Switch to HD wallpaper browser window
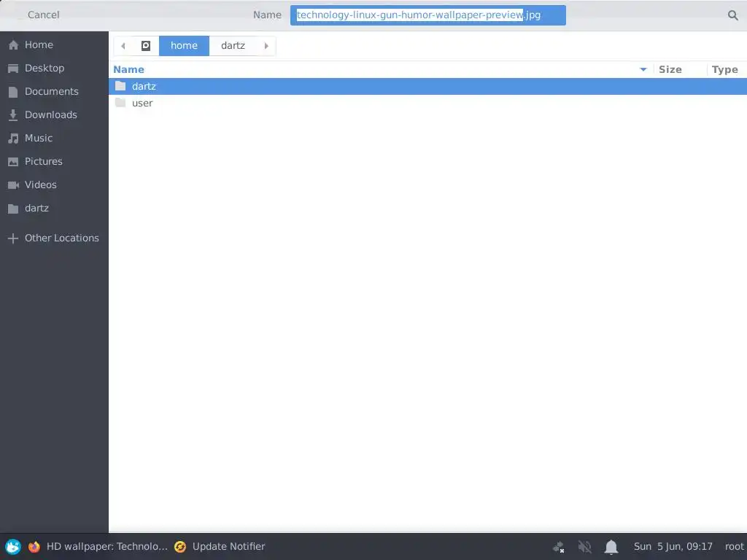The width and height of the screenshot is (747, 560). click(x=107, y=547)
